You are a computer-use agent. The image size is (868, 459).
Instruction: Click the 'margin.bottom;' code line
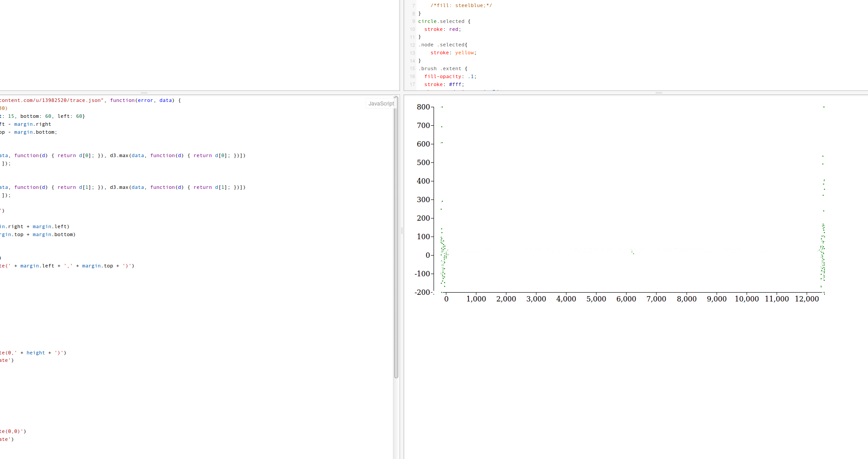point(35,132)
